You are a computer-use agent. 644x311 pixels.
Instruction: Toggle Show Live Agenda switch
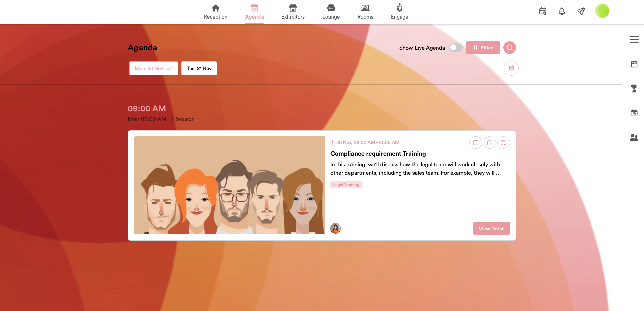(x=456, y=48)
